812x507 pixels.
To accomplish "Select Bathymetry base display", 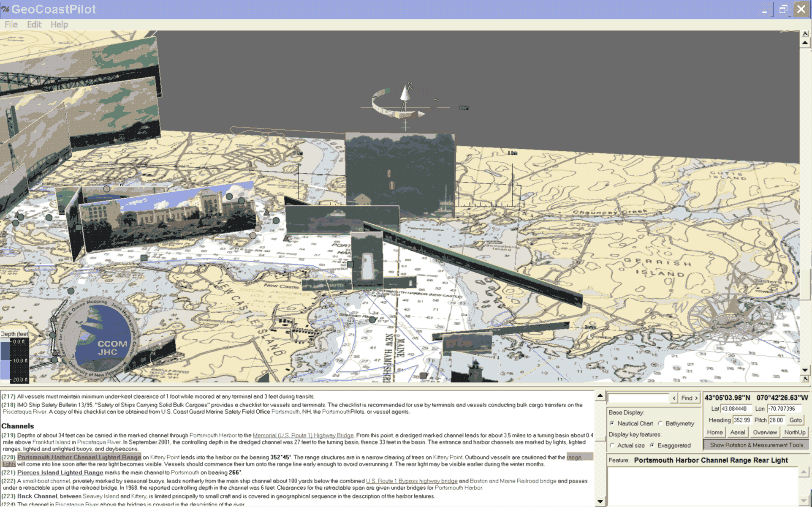I will click(660, 423).
